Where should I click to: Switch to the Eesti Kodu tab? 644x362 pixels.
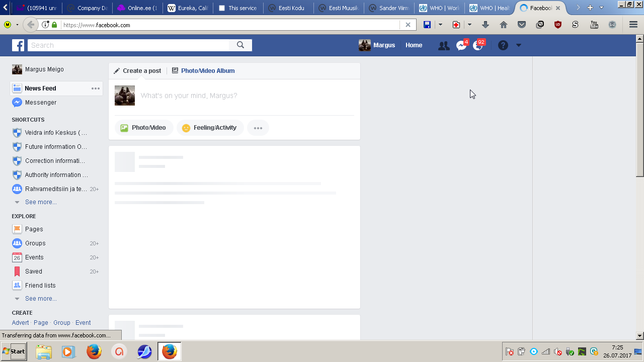tap(289, 8)
